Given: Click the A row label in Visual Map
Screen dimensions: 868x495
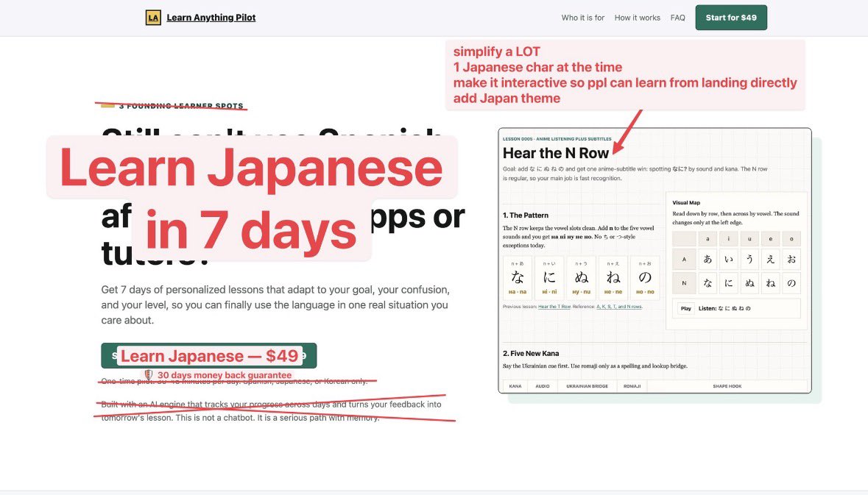Looking at the screenshot, I should point(684,259).
